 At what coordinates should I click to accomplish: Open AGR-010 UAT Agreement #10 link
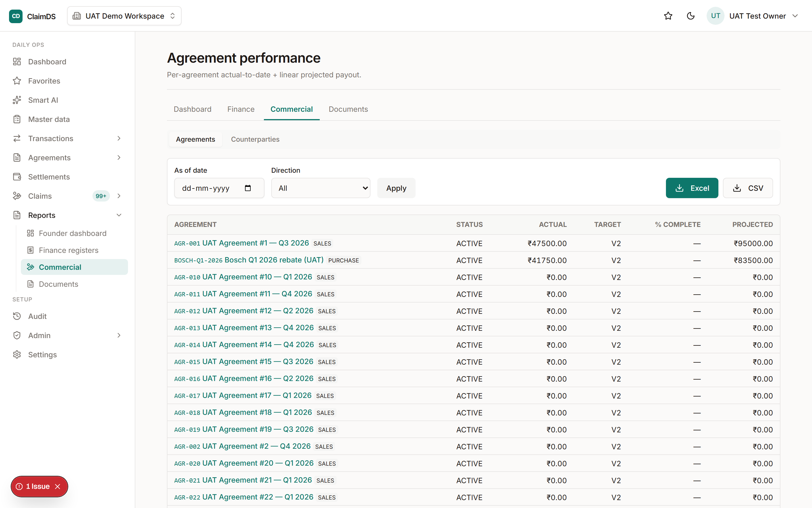(x=243, y=277)
